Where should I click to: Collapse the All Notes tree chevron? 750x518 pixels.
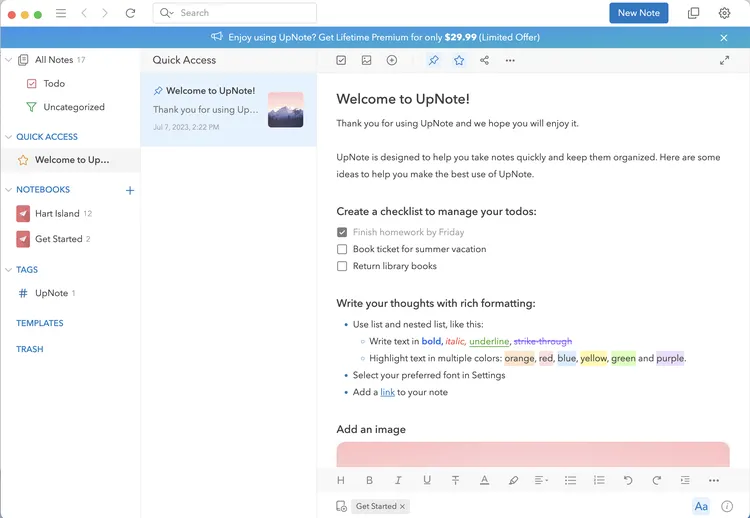pyautogui.click(x=9, y=60)
